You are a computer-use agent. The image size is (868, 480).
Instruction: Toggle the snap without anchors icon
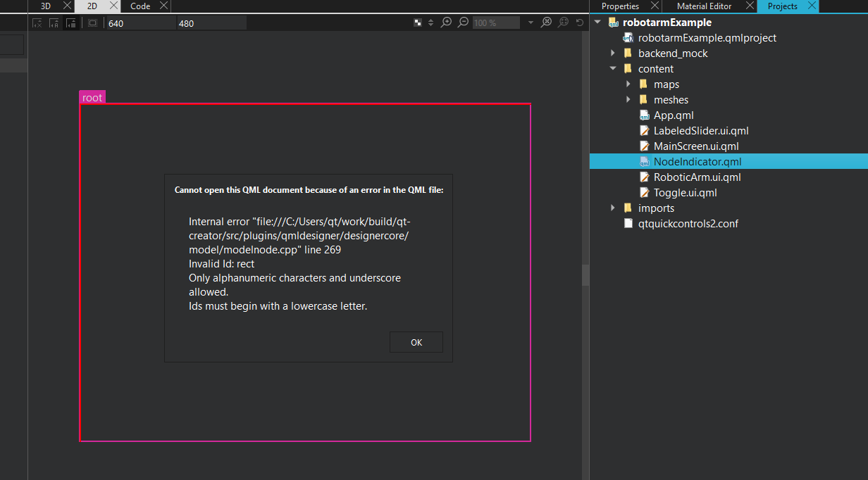tap(70, 23)
